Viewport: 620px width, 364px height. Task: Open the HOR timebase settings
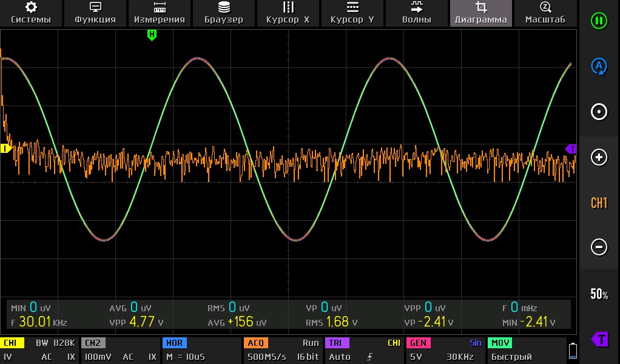click(201, 350)
